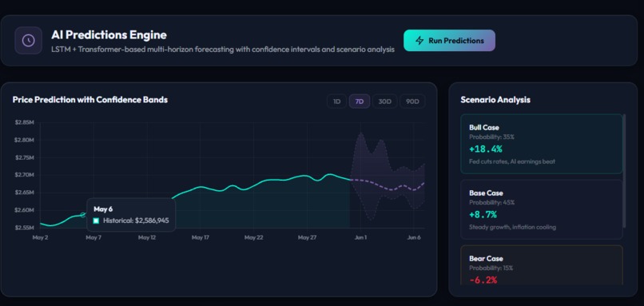Click the May 12 x-axis label
This screenshot has width=644, height=306.
pyautogui.click(x=147, y=237)
